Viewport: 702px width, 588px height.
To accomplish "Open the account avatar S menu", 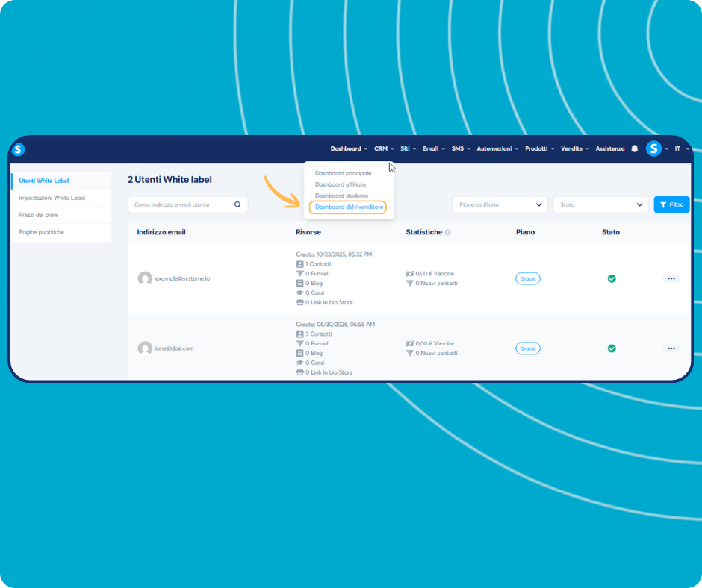I will (x=653, y=148).
